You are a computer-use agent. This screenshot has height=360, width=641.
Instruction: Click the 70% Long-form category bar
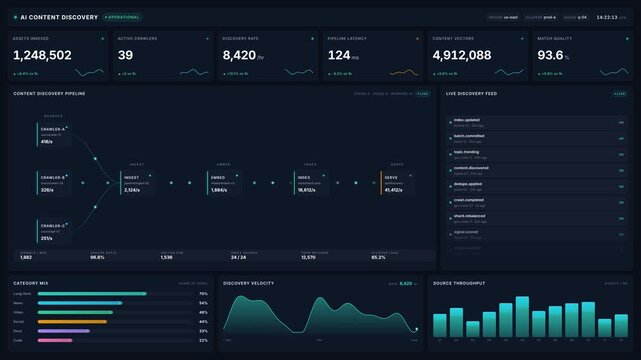tap(92, 294)
